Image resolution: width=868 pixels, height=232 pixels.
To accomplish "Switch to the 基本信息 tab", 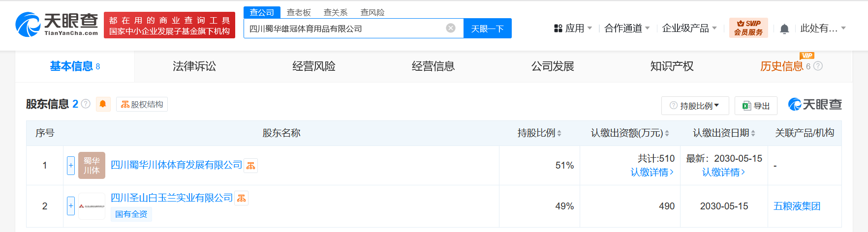I will click(75, 66).
